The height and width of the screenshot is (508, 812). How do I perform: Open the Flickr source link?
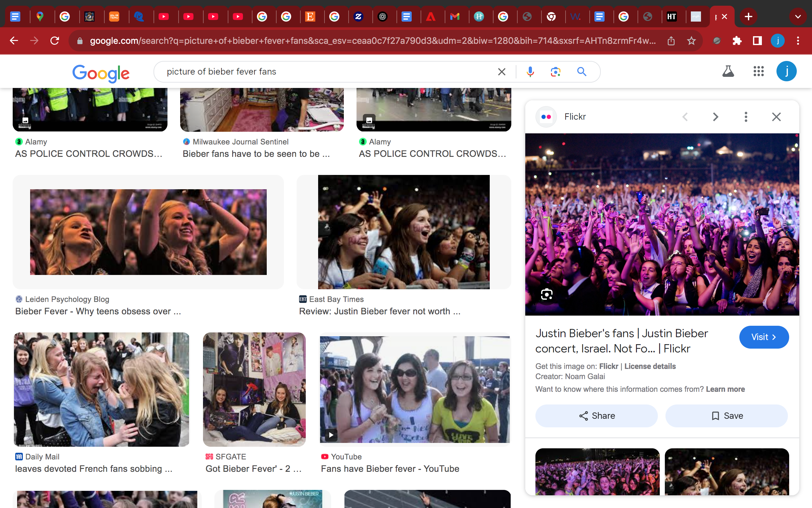click(609, 366)
